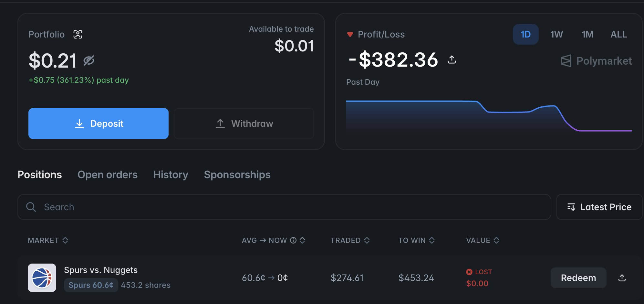Click the Polymarket logo
Viewport: 644px width, 304px height.
pyautogui.click(x=596, y=61)
